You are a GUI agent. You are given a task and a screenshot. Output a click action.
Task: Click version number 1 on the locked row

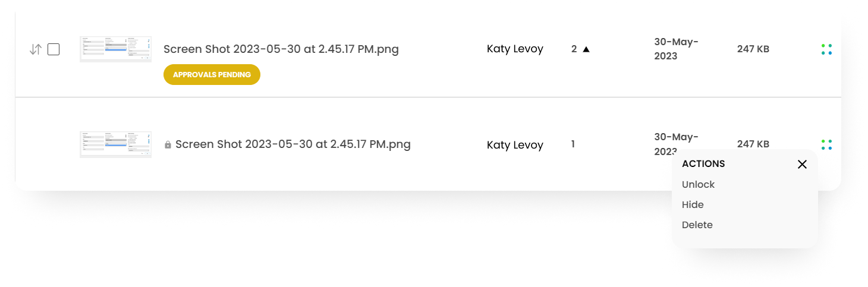click(573, 144)
